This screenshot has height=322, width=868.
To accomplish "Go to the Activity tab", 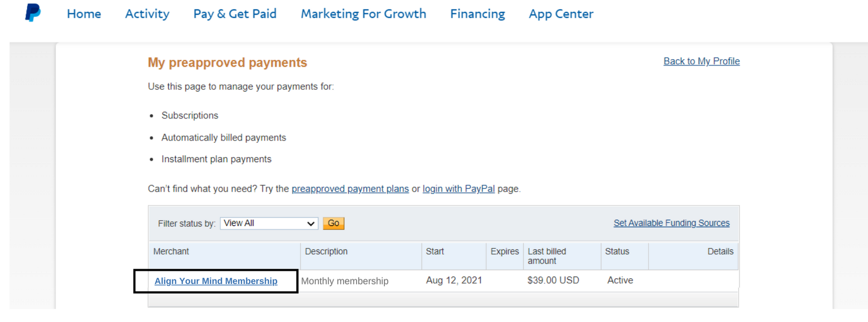I will [147, 14].
